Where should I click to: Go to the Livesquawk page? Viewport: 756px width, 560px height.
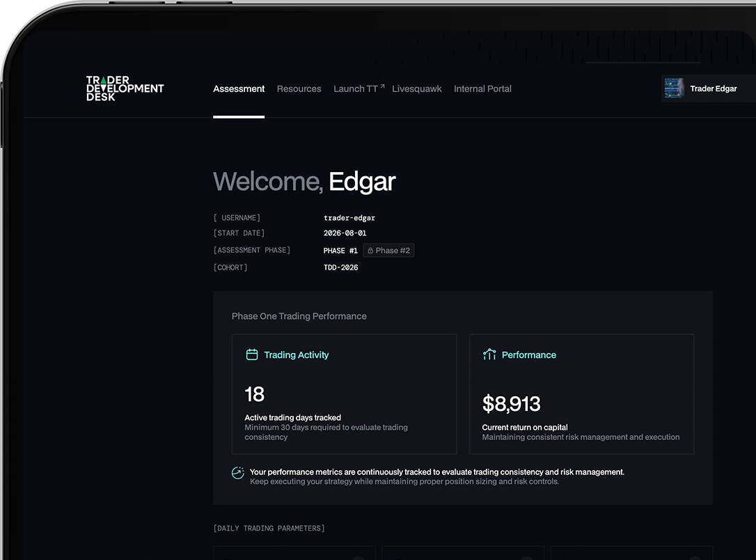pos(416,88)
